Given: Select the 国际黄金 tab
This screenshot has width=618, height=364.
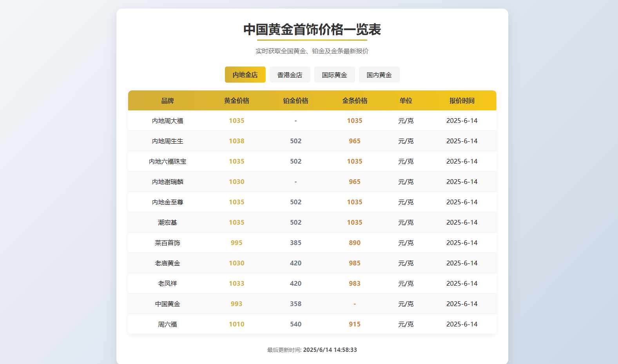Looking at the screenshot, I should coord(334,75).
